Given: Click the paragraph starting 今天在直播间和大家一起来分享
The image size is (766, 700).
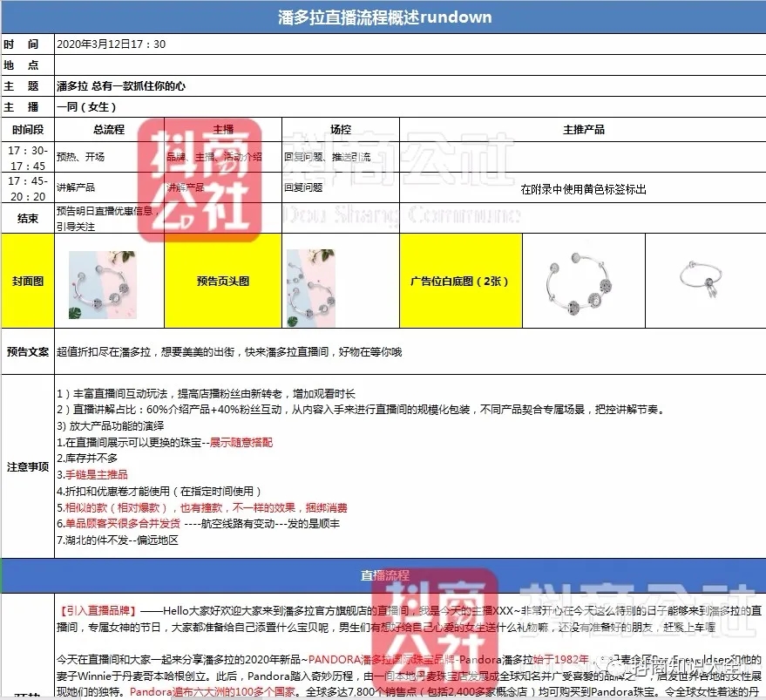Looking at the screenshot, I should click(x=410, y=676).
